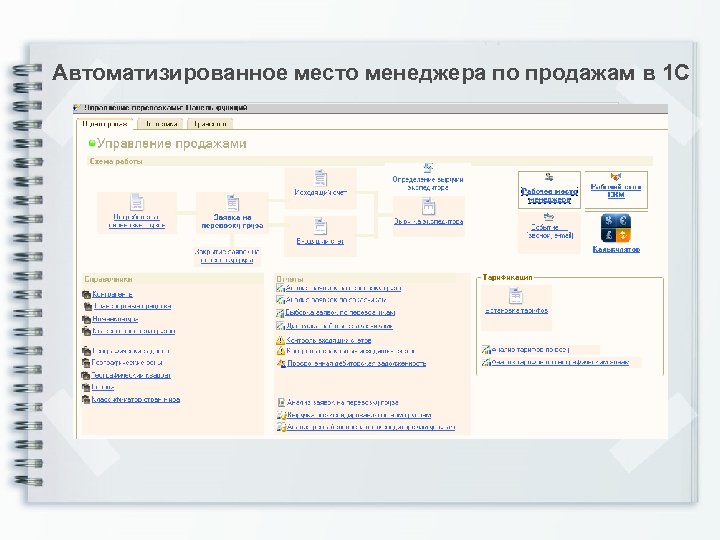Open the Установка тарифов document icon

pyautogui.click(x=516, y=295)
